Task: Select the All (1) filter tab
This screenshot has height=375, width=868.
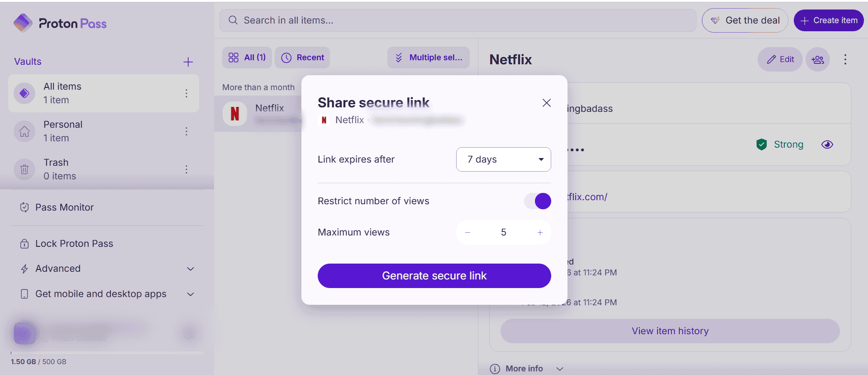Action: pos(247,58)
